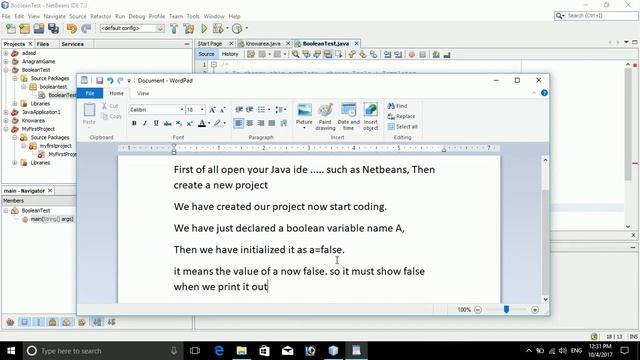
Task: Toggle Strikethrough formatting in WordPad
Action: click(x=167, y=123)
